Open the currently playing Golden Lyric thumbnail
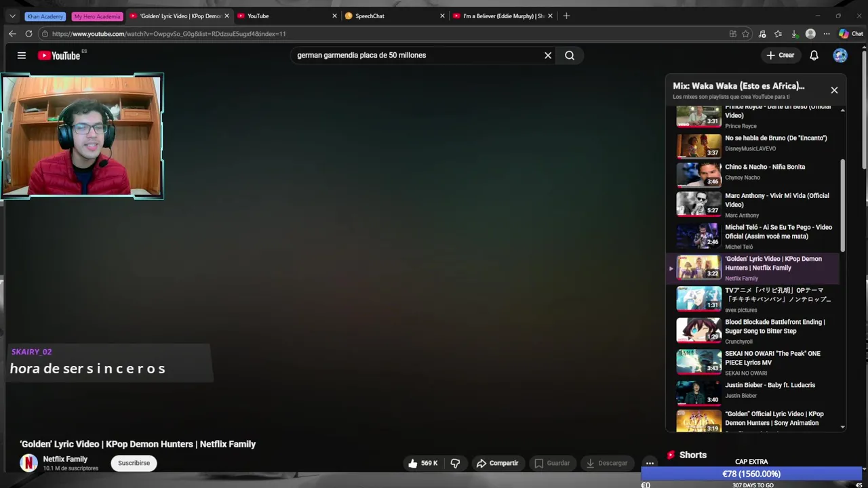868x488 pixels. [699, 267]
